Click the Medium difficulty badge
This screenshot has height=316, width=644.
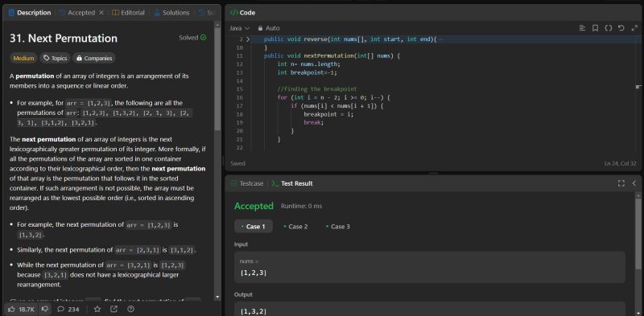(23, 58)
